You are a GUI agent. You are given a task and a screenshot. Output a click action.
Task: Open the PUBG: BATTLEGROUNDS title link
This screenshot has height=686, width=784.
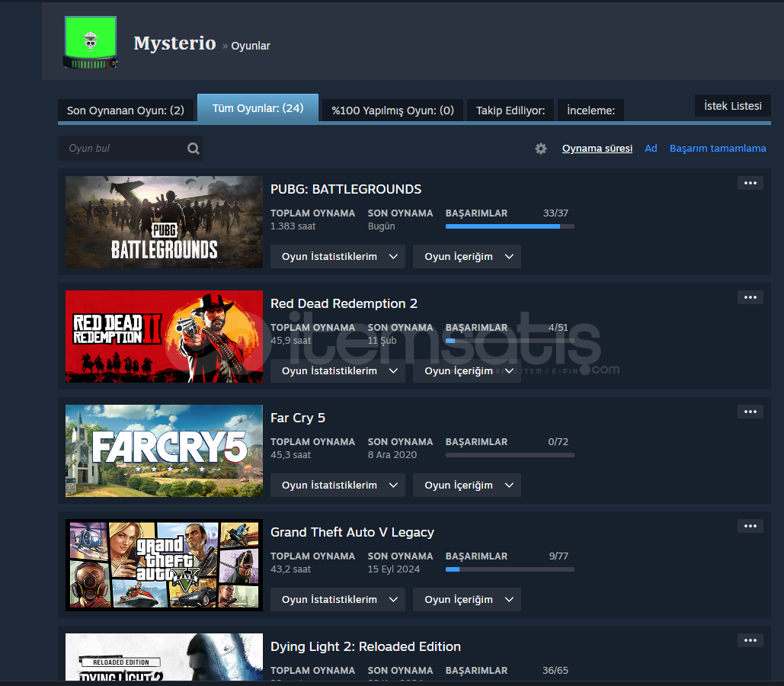(x=346, y=189)
